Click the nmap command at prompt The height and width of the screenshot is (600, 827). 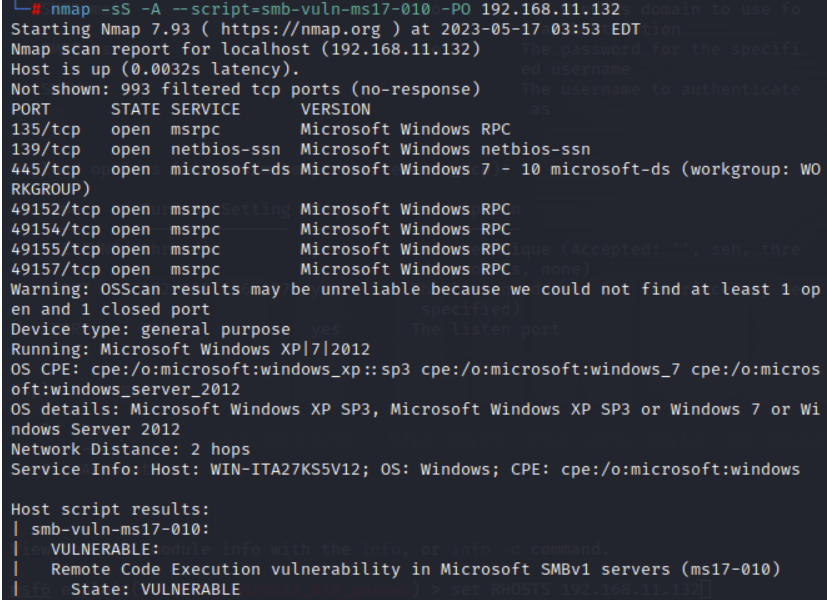335,9
